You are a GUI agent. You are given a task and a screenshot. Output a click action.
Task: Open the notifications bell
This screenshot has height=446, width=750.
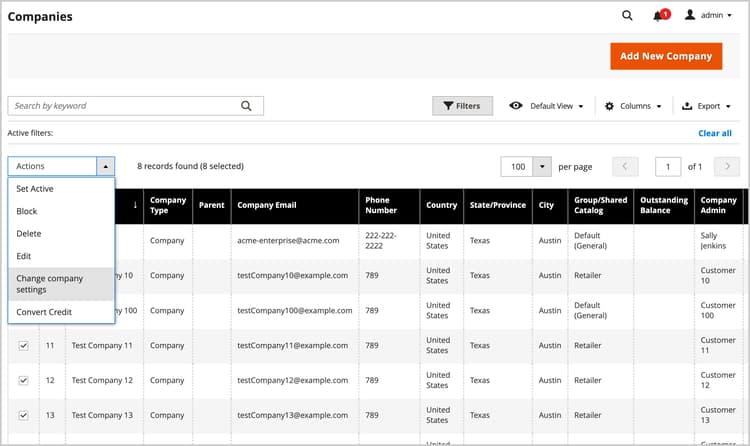(658, 16)
